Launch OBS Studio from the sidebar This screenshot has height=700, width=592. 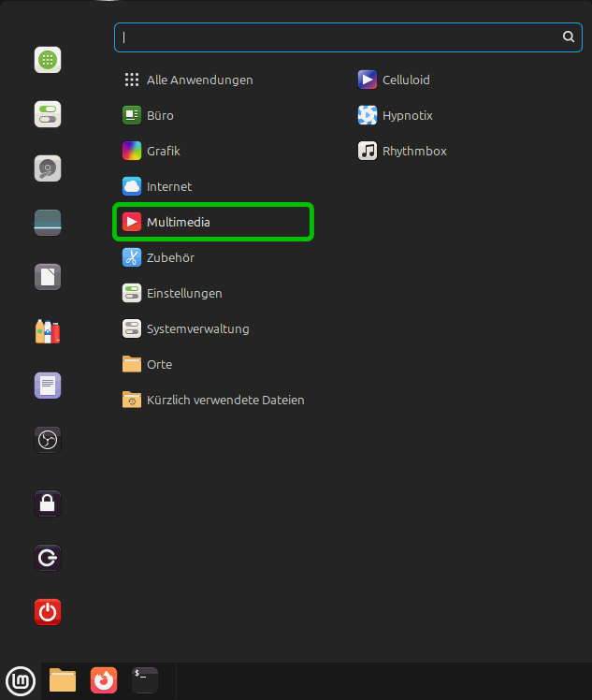48,440
